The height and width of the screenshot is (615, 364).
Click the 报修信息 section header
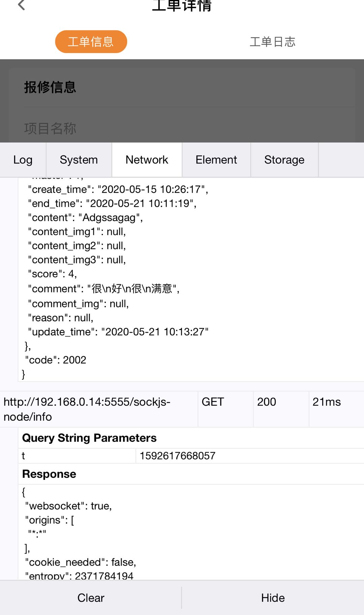point(50,87)
